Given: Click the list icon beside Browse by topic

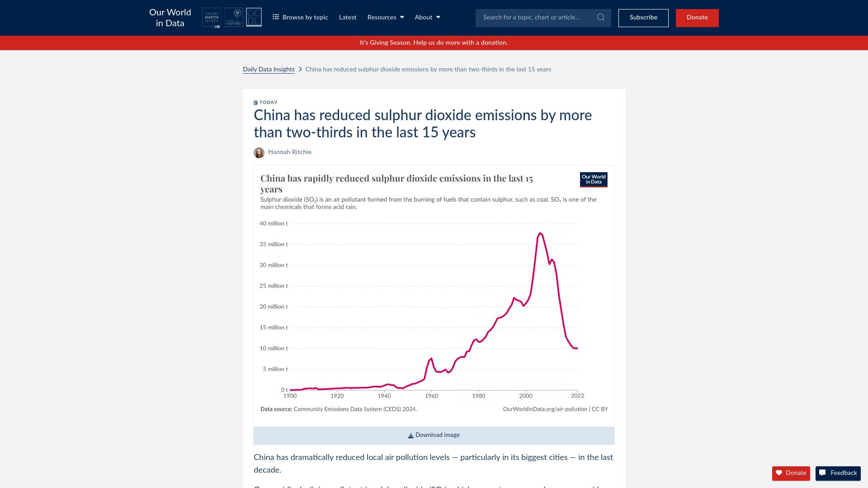Looking at the screenshot, I should [x=276, y=17].
